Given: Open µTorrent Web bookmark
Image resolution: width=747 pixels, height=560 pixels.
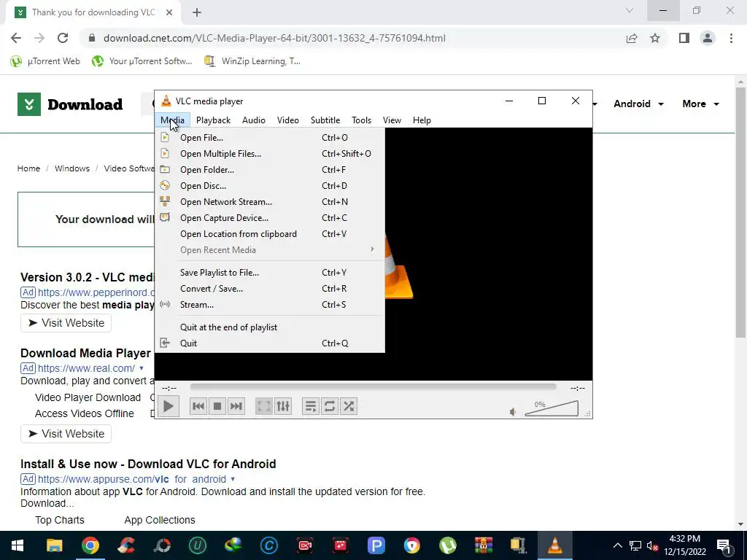Looking at the screenshot, I should (x=45, y=61).
